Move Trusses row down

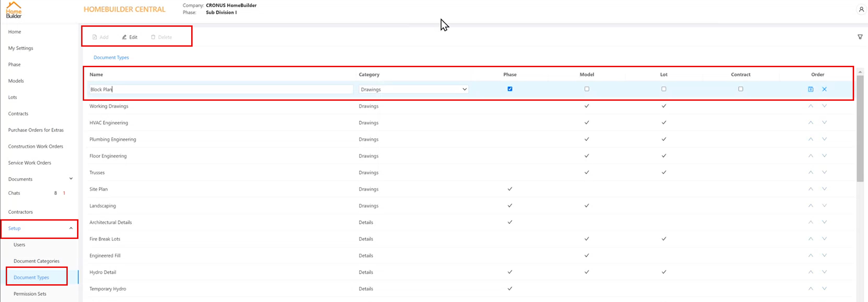tap(824, 172)
